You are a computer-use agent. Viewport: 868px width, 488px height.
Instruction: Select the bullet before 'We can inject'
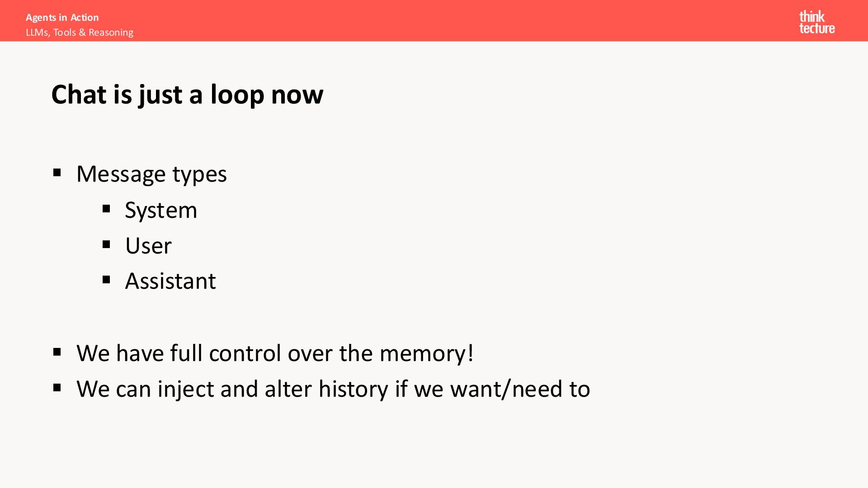tap(57, 388)
